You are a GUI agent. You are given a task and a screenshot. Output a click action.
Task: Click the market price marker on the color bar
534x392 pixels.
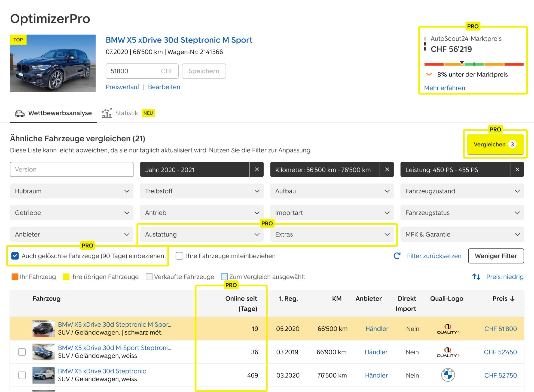[462, 63]
